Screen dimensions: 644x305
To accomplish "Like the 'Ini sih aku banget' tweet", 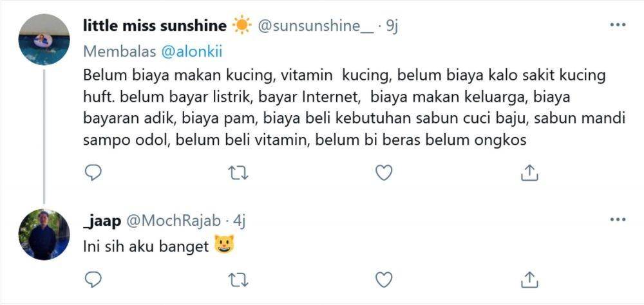I will click(384, 280).
